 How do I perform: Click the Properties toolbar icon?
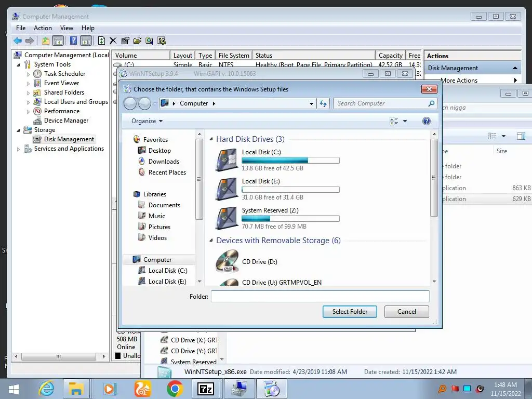pos(125,41)
